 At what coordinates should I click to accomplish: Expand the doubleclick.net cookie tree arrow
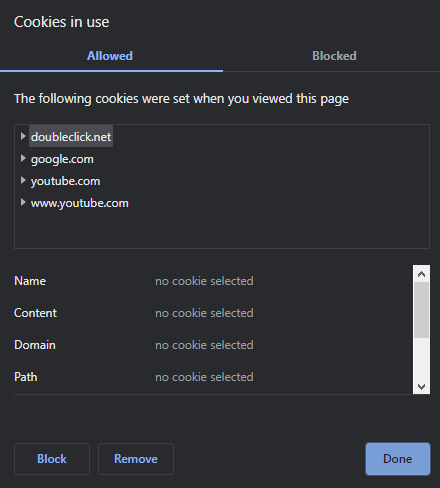tap(23, 136)
